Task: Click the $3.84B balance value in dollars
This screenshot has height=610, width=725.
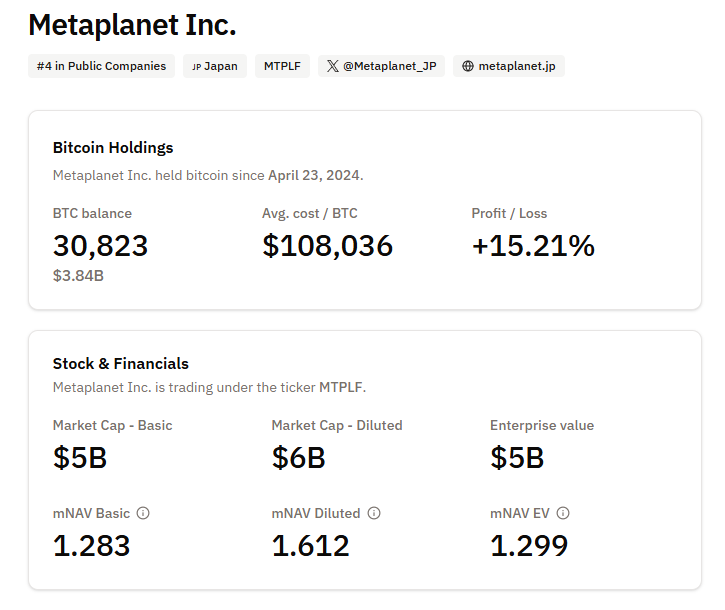Action: tap(78, 275)
